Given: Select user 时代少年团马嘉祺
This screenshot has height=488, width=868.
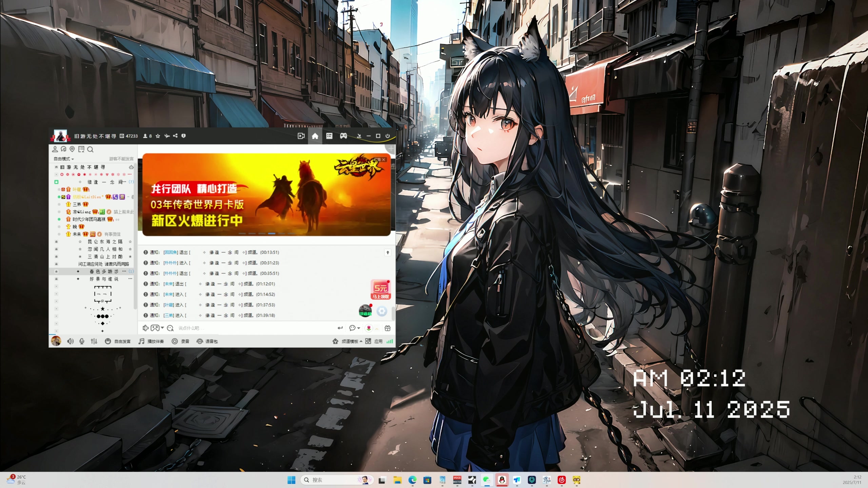Looking at the screenshot, I should 89,219.
